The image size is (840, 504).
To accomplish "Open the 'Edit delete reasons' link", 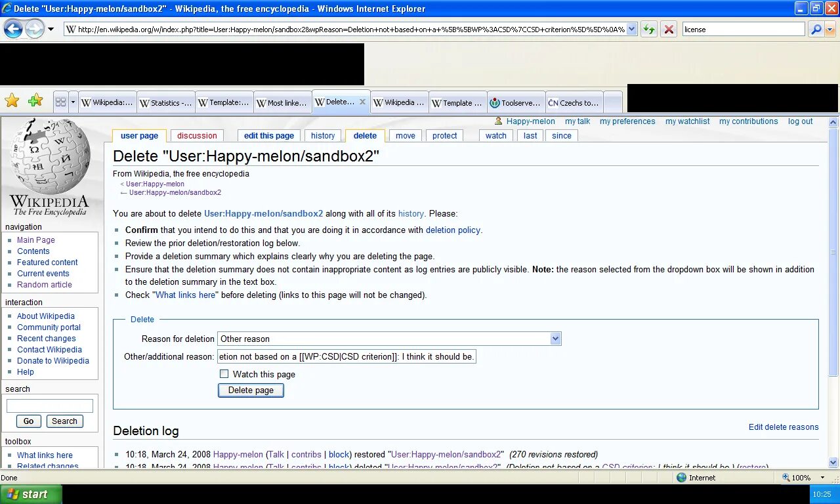I will (784, 427).
